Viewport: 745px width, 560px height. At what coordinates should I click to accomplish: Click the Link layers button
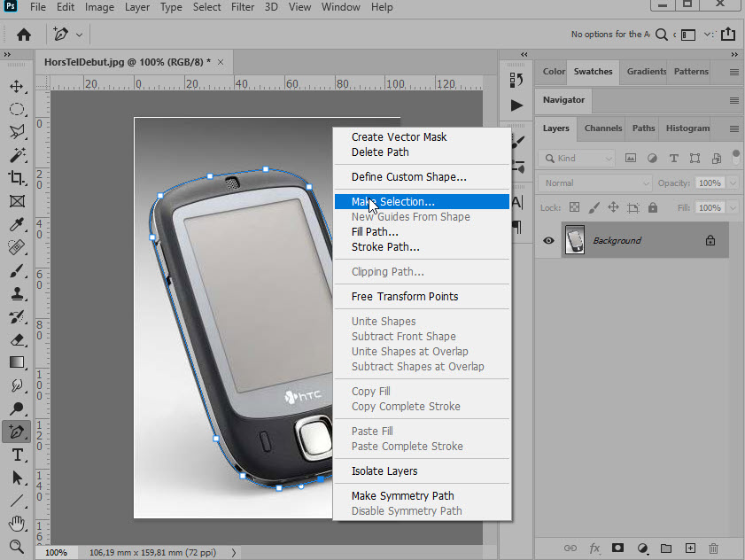(570, 548)
